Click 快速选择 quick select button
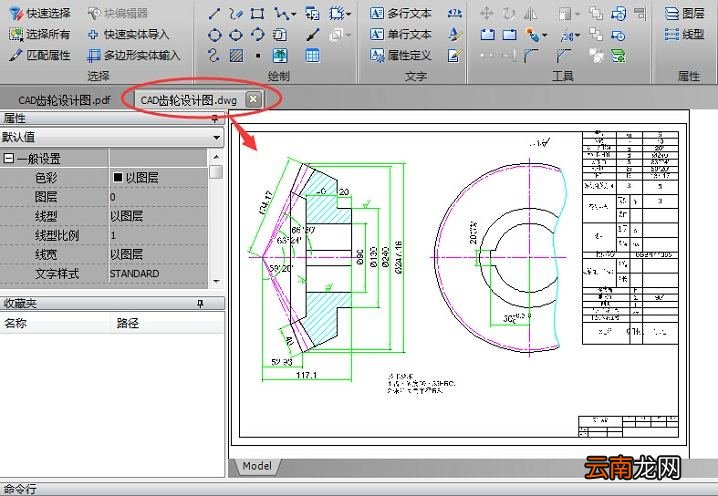Screen dimensions: 718x496 pyautogui.click(x=40, y=13)
